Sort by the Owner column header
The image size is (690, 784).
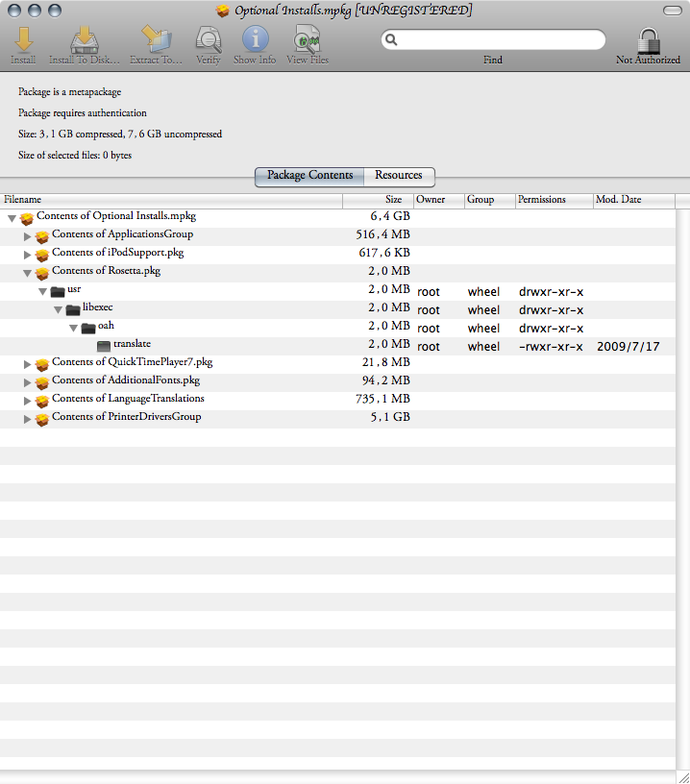(x=439, y=200)
